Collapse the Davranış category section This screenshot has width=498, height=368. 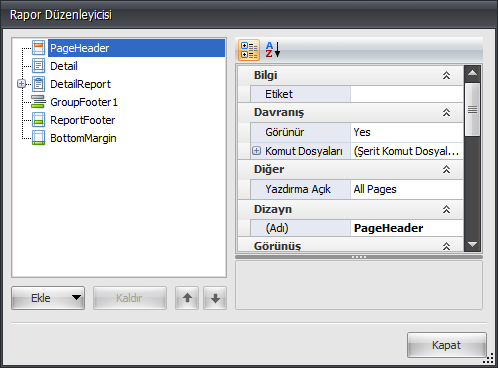pyautogui.click(x=446, y=112)
